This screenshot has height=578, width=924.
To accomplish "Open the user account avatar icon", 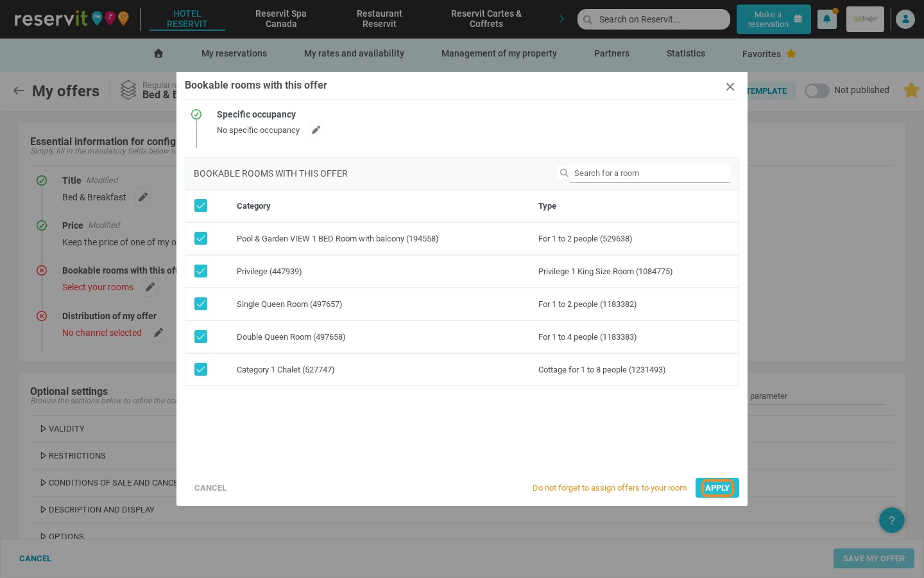I will point(905,19).
